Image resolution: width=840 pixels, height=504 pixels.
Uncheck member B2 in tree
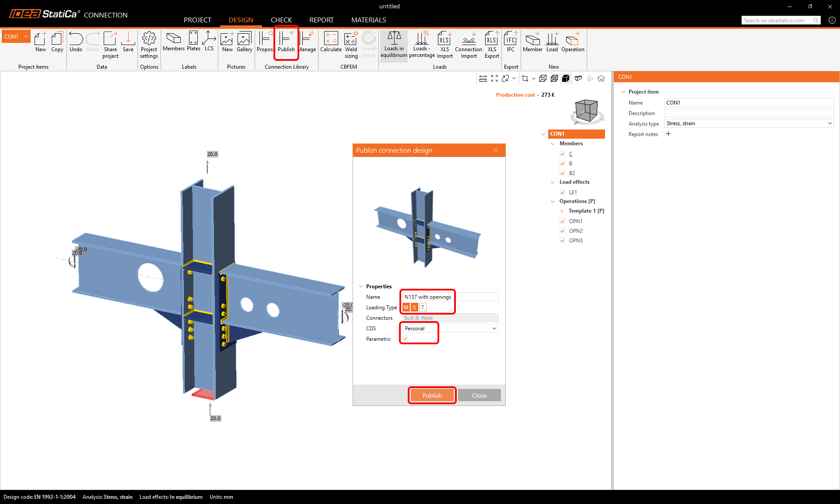point(562,173)
